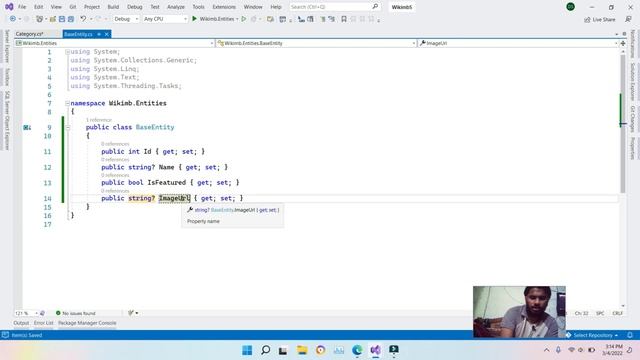Click '0 references' CodeLens above Name property
The height and width of the screenshot is (360, 640).
click(x=115, y=159)
